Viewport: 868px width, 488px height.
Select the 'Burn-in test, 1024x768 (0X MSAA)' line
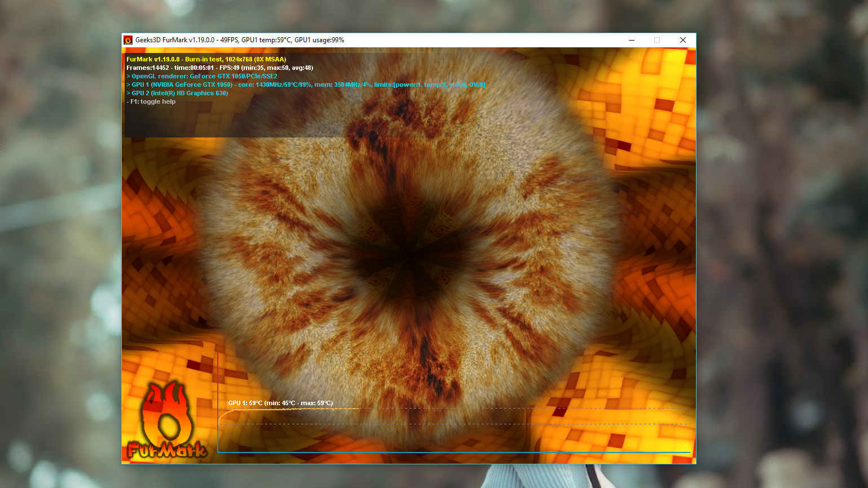(206, 59)
